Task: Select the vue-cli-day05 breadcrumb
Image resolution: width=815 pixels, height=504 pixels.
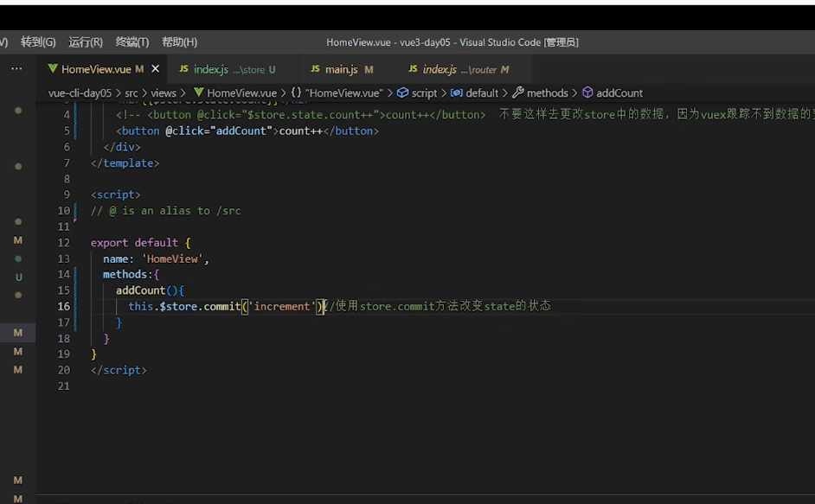Action: [80, 93]
